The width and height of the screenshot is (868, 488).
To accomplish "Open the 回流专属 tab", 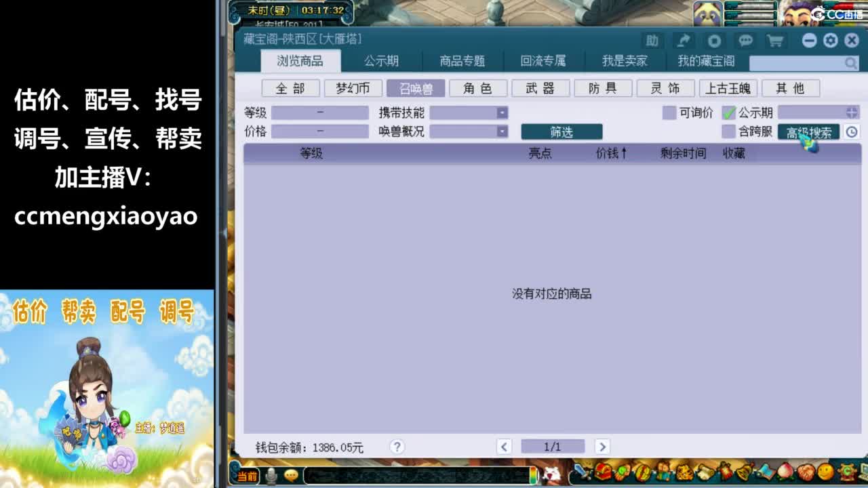I will 543,61.
